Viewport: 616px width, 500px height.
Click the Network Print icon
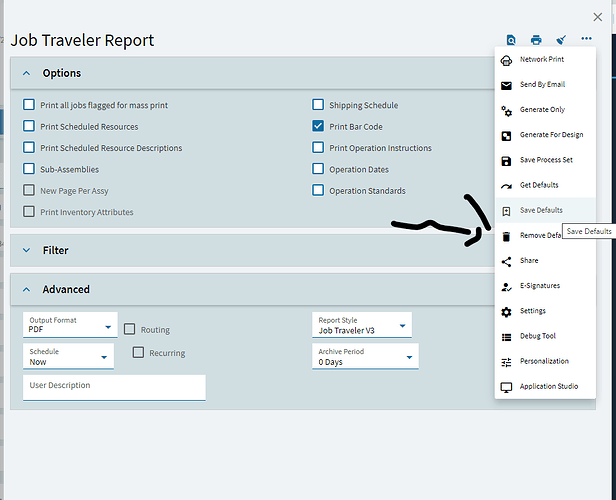506,60
